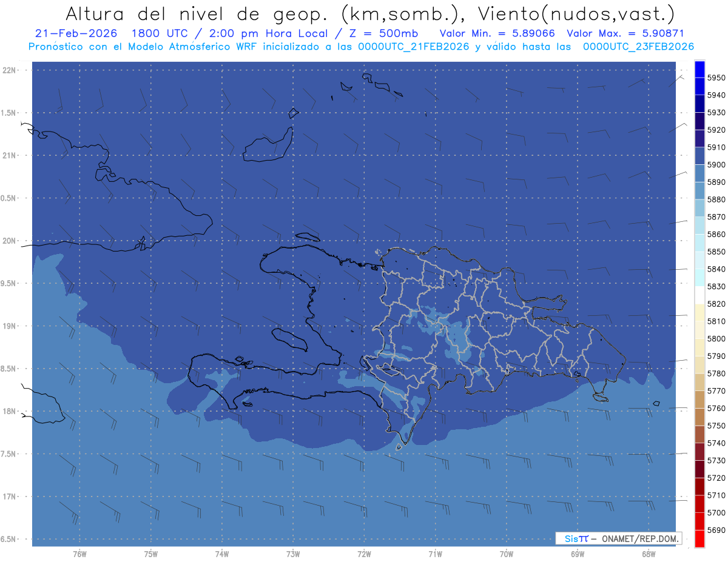The width and height of the screenshot is (728, 562).
Task: Click the '5760' colorbar value
Action: (716, 408)
